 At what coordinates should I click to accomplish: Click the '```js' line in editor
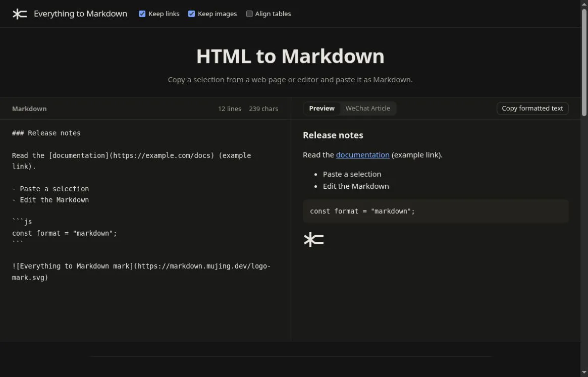pyautogui.click(x=22, y=222)
